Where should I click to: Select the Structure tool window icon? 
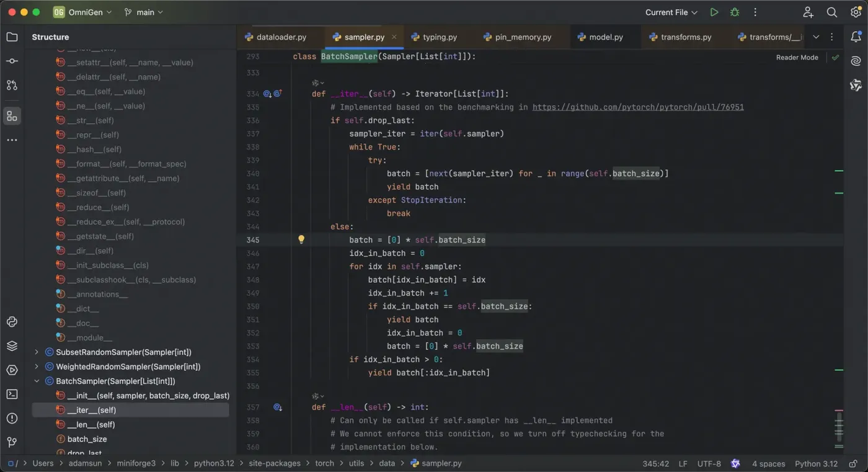(12, 115)
